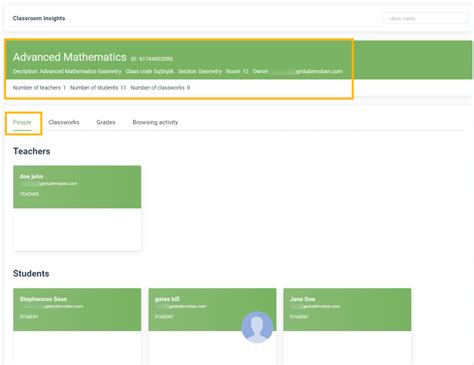Click the Description Advanced Mathematics Geometry text
474x365 pixels.
(67, 71)
